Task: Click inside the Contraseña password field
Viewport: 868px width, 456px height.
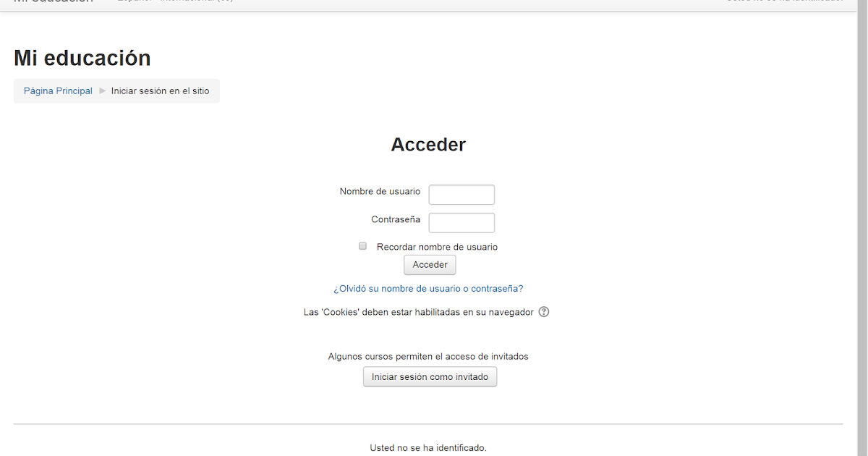Action: pos(461,222)
